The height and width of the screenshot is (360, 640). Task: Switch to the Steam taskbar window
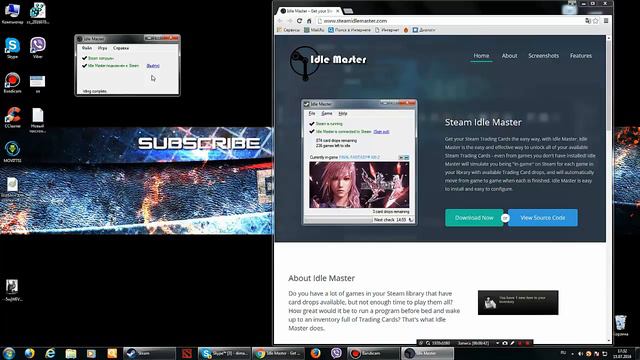tap(149, 353)
